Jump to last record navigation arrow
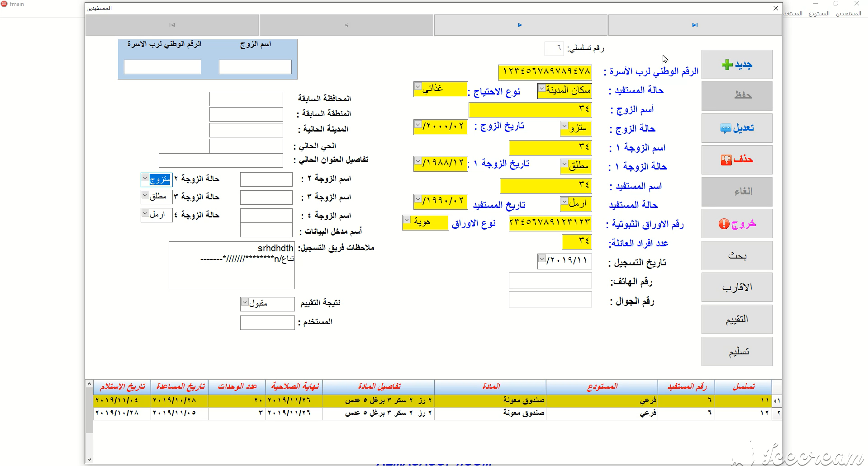 [694, 25]
